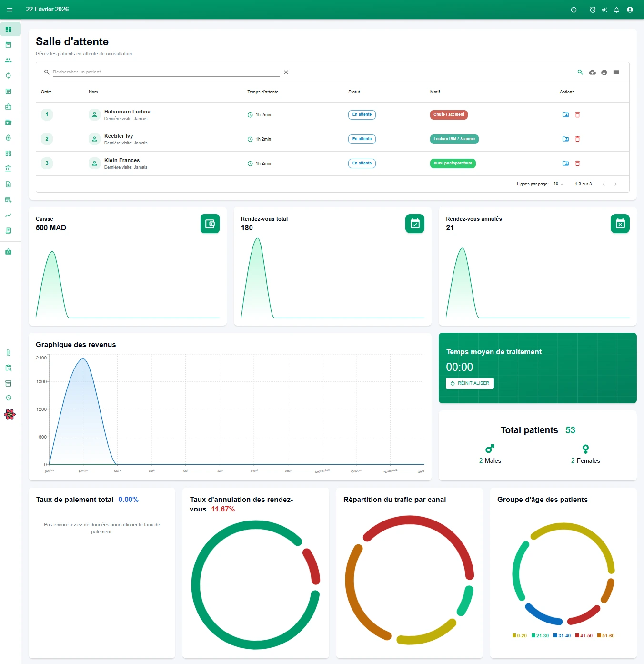Click the megaphone announcements icon
The image size is (644, 664).
coord(604,10)
